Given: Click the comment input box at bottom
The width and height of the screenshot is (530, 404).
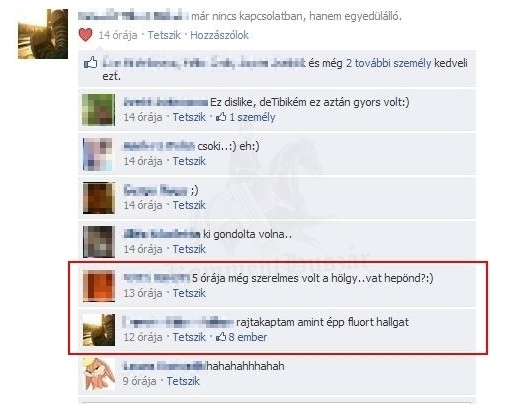Looking at the screenshot, I should click(x=276, y=403).
